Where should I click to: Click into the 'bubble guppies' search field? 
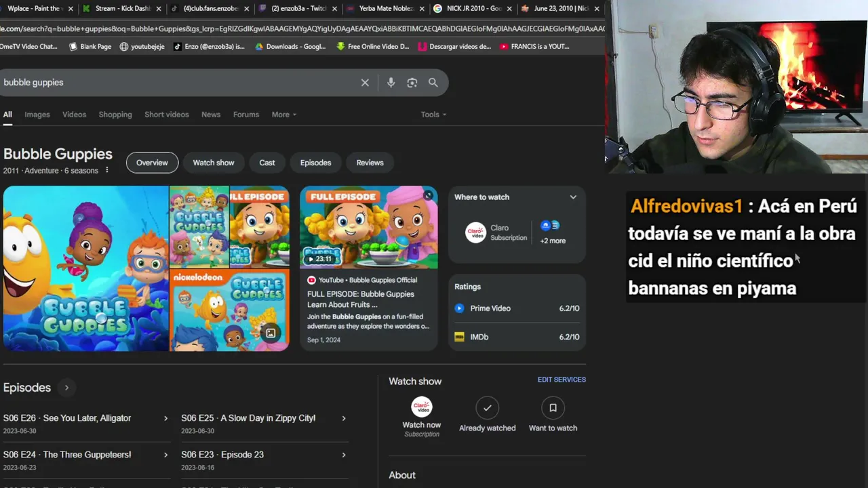(176, 83)
